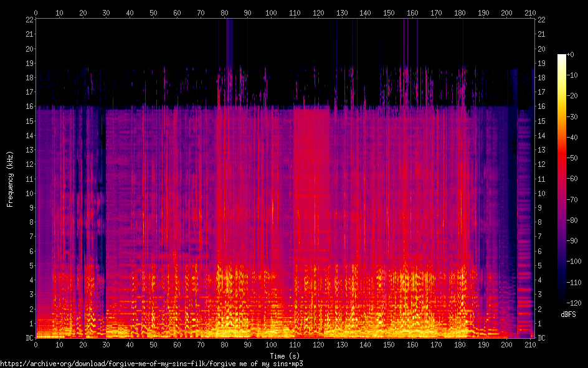The width and height of the screenshot is (588, 368).
Task: Click "100" on the bottom time axis
Action: [x=271, y=345]
